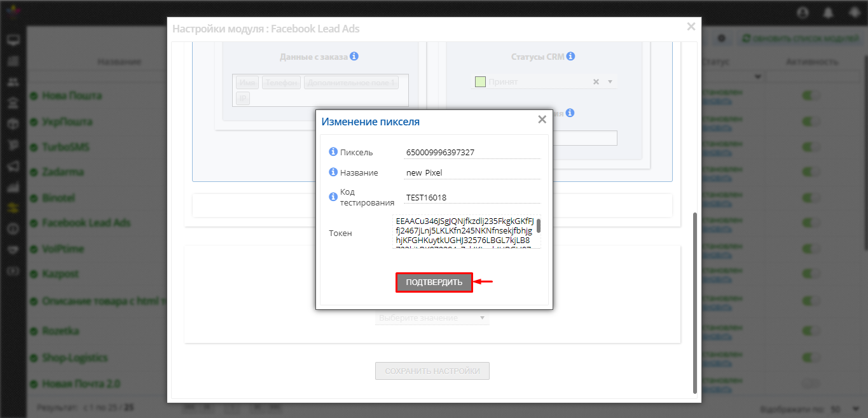Click the info icon next to Пиксель

[333, 152]
